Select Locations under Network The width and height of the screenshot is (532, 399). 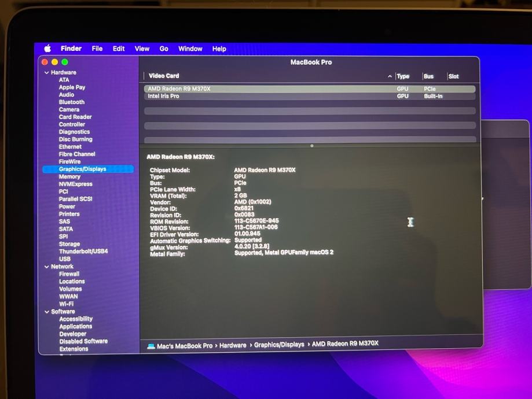click(72, 282)
